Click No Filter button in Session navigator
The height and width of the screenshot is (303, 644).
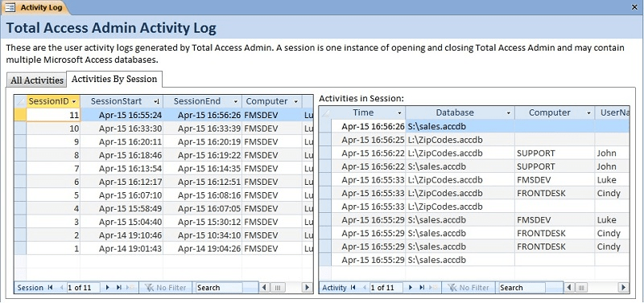click(x=166, y=288)
